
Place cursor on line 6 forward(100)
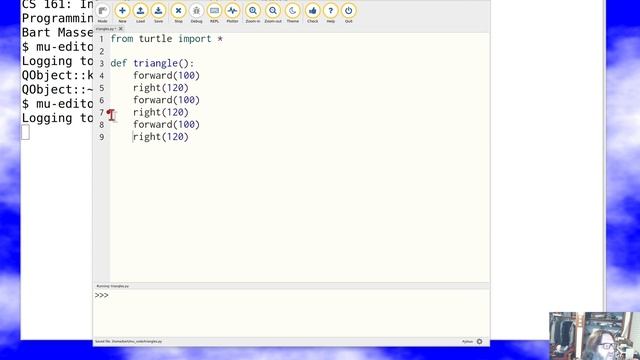[166, 100]
